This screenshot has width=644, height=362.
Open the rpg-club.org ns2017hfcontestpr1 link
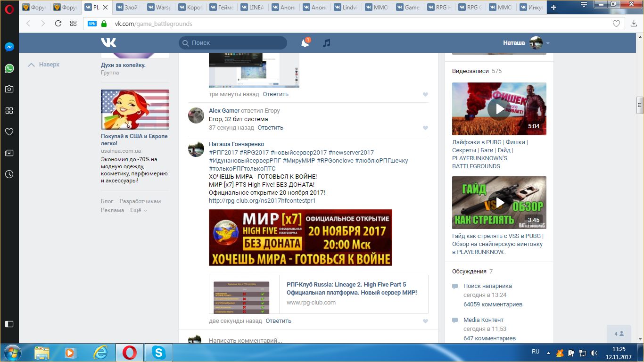point(262,200)
